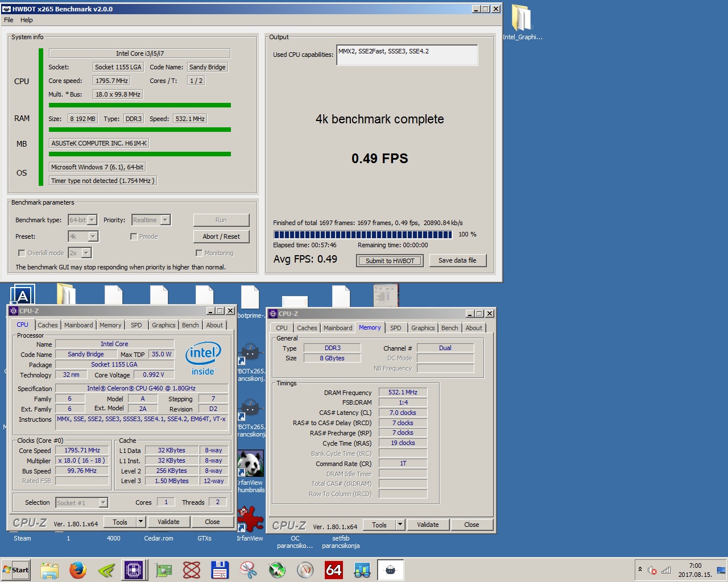
Task: Check the Monitoring checkbox
Action: coord(199,253)
